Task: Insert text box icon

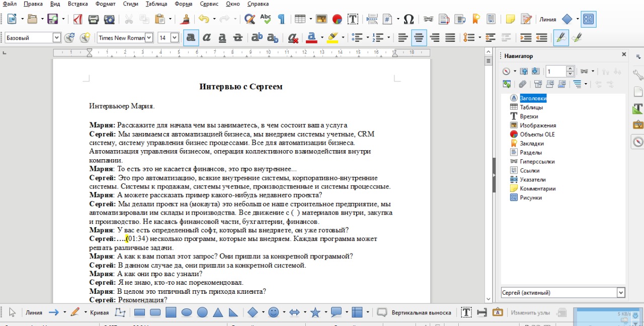Action: point(353,19)
